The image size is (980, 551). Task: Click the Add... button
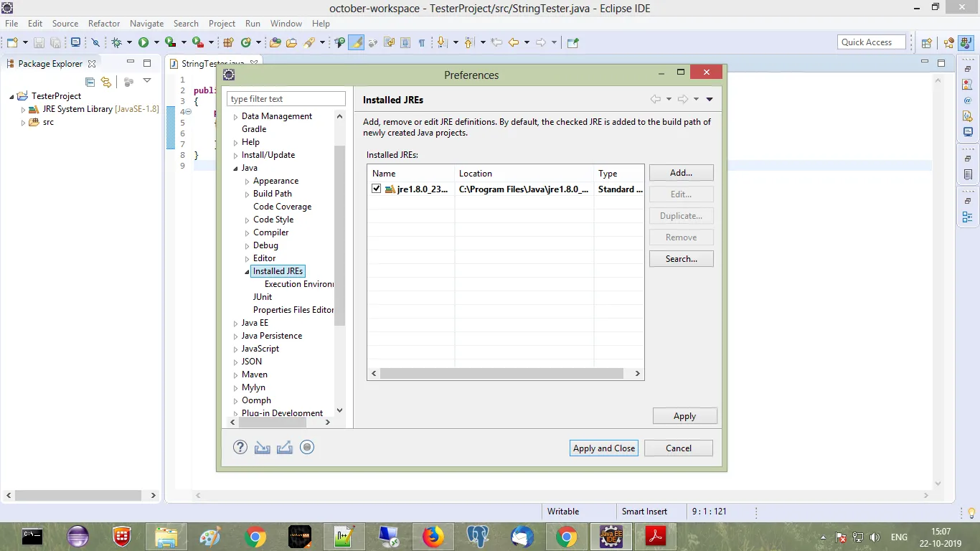(681, 173)
